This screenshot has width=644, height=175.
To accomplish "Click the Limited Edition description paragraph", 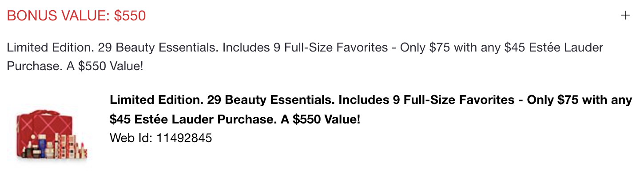I will click(x=305, y=57).
